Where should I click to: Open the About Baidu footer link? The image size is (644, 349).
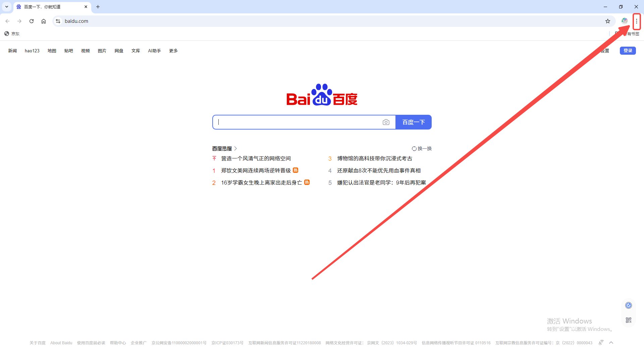[61, 343]
